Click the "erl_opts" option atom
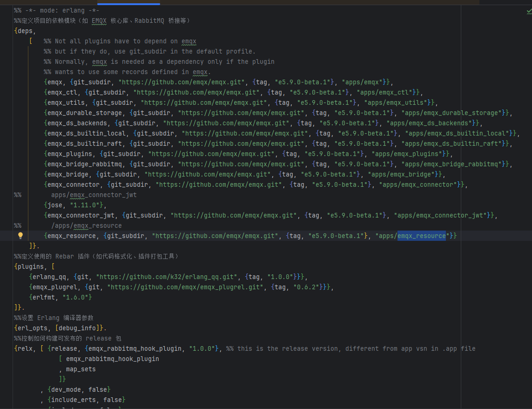This screenshot has width=532, height=409. [x=33, y=328]
